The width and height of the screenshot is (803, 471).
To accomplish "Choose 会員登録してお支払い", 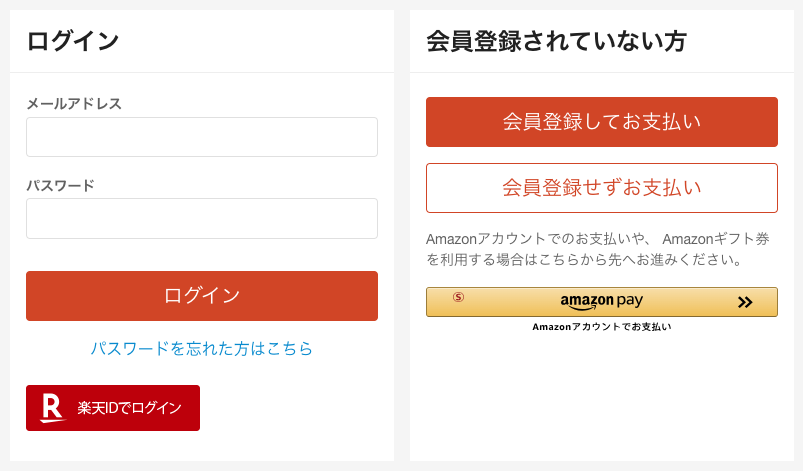I will 602,122.
